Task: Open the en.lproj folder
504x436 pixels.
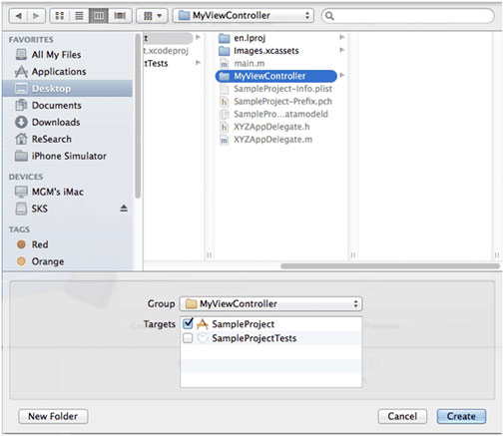Action: pos(276,38)
